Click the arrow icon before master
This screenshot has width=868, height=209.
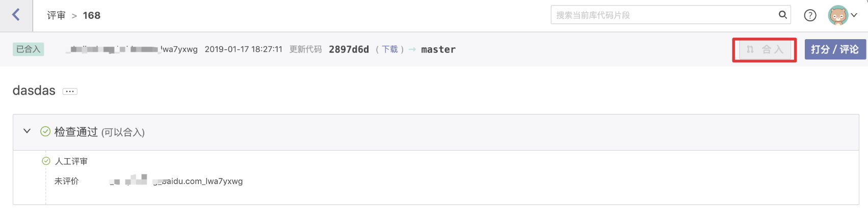point(412,49)
